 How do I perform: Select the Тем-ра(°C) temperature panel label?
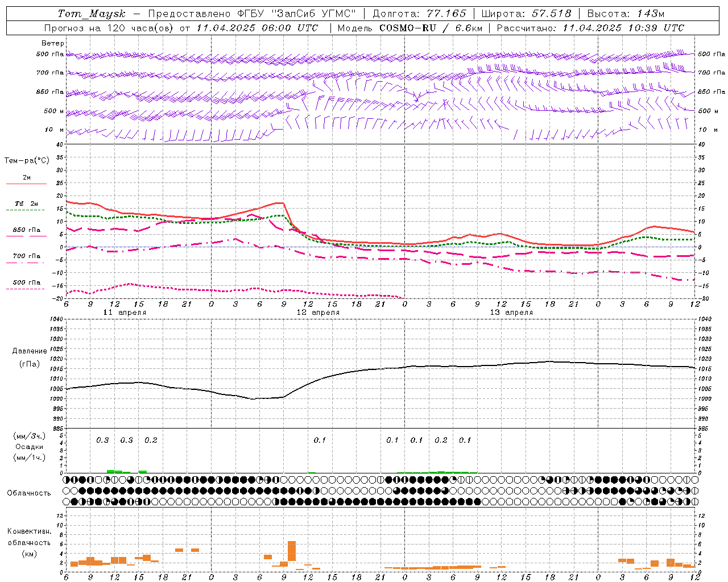[x=27, y=161]
